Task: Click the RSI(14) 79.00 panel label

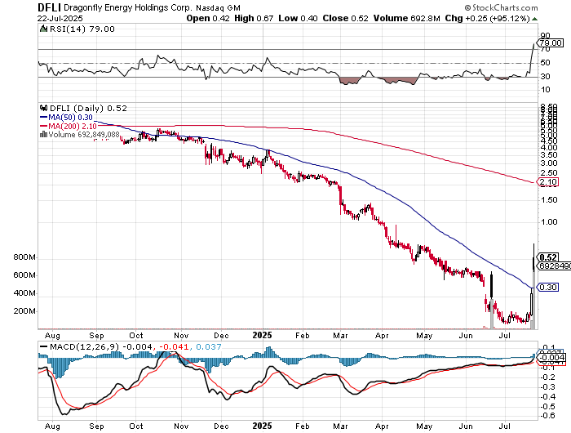Action: [x=82, y=29]
